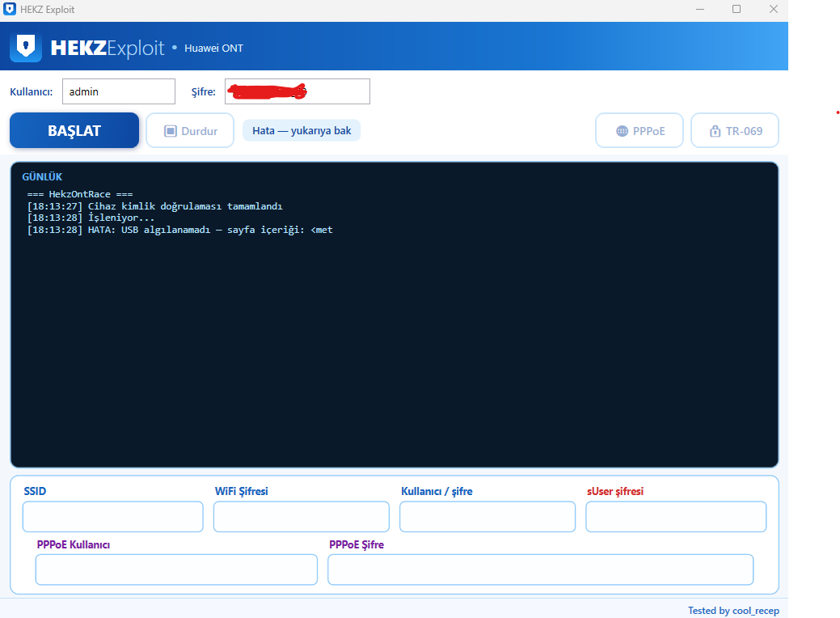The height and width of the screenshot is (618, 840).
Task: Click the red 'sUser şifresi' label
Action: pos(615,491)
